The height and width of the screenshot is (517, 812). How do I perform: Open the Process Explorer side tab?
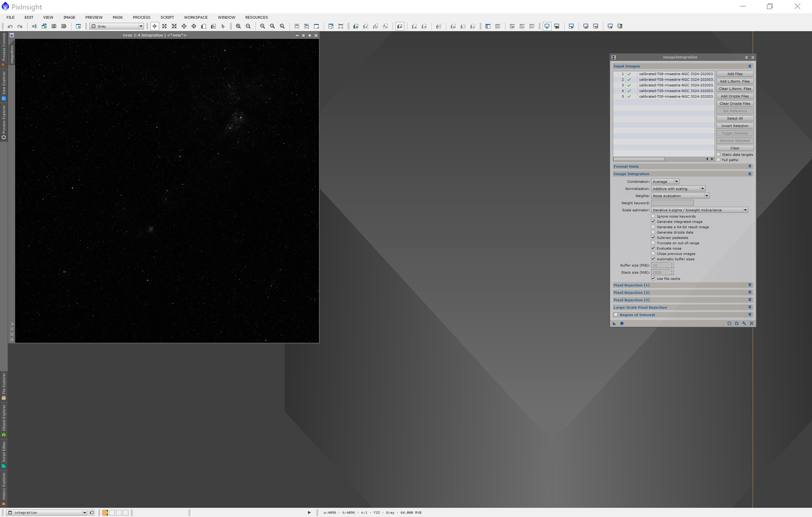point(4,122)
